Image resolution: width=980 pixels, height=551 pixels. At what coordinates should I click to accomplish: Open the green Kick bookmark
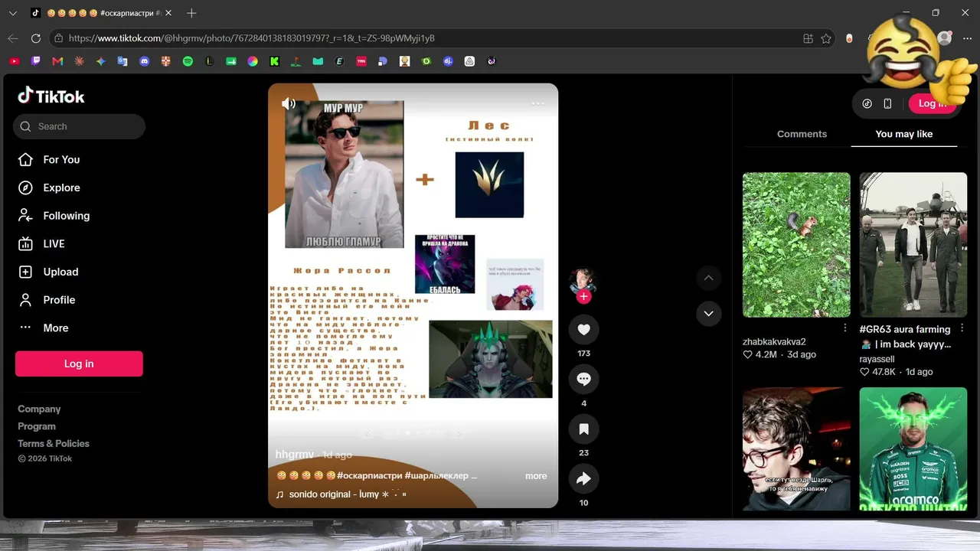coord(274,61)
